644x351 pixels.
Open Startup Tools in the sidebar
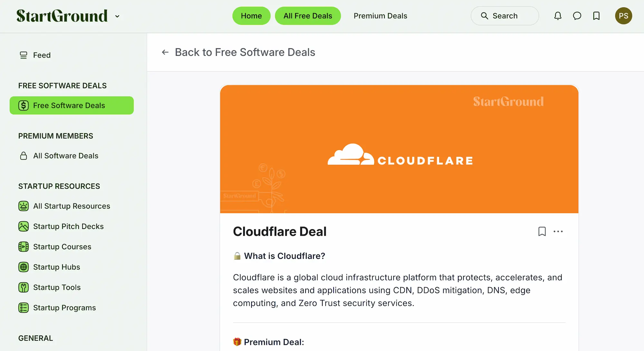coord(57,287)
